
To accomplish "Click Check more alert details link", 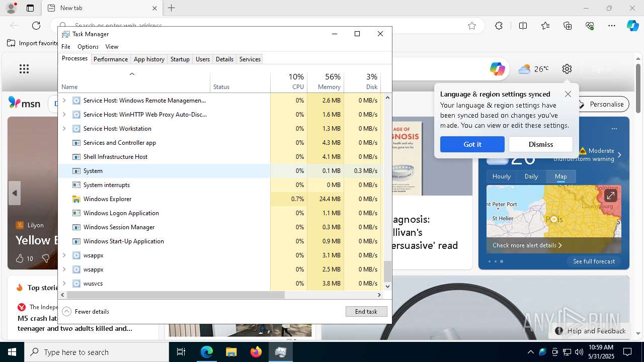I will click(527, 245).
